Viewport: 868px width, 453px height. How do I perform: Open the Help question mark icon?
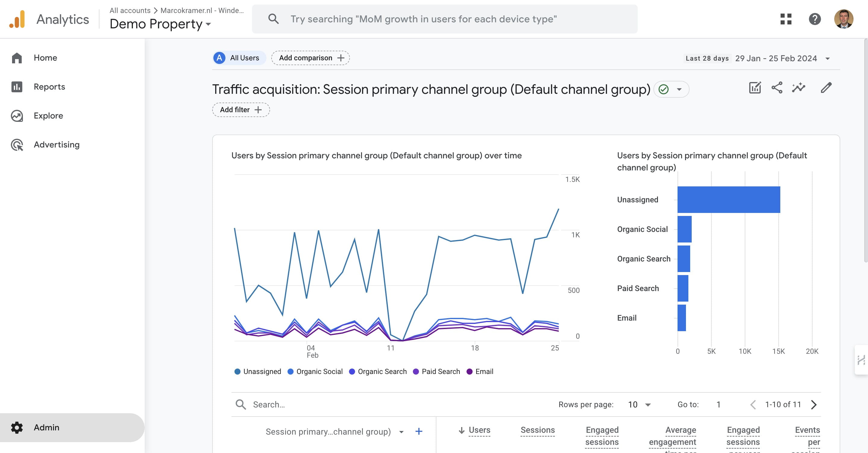(814, 19)
